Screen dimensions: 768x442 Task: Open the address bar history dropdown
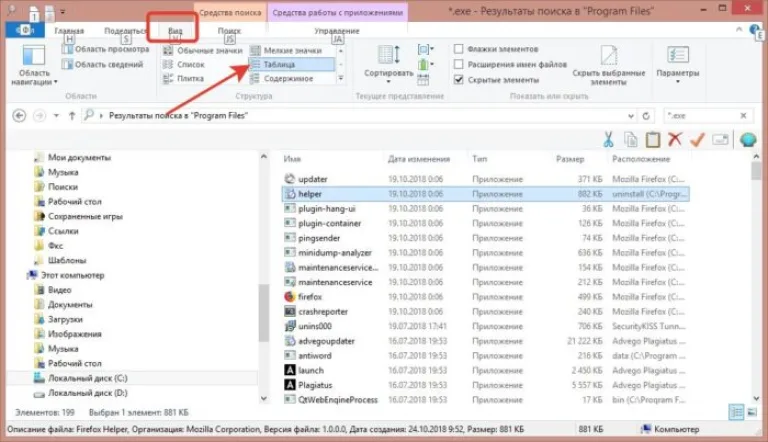(631, 116)
